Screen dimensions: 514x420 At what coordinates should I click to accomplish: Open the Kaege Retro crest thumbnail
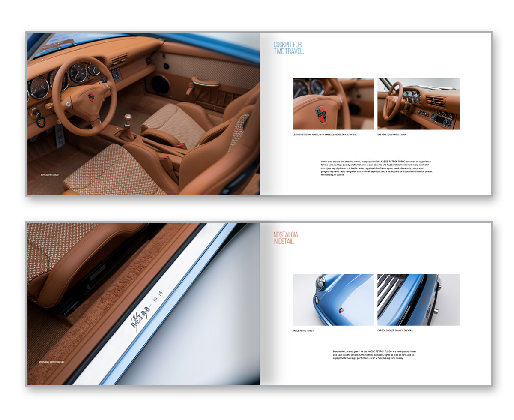click(x=333, y=300)
